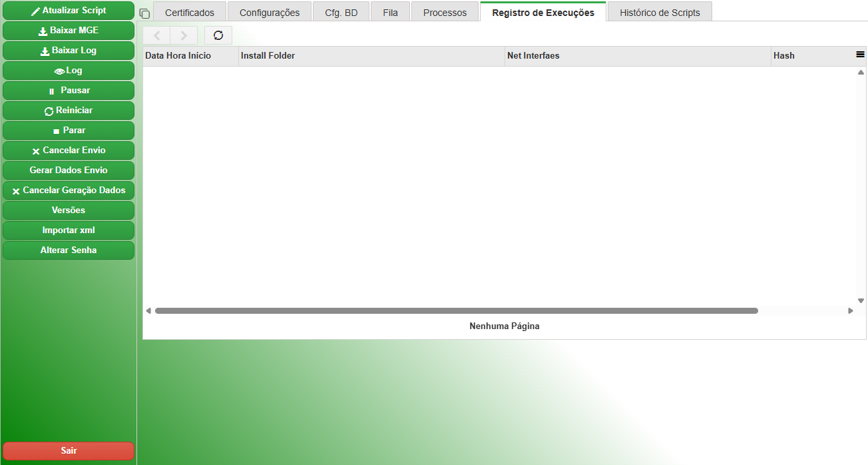Viewport: 868px width, 465px height.
Task: Download MGE with Baixar MGE
Action: click(x=69, y=31)
